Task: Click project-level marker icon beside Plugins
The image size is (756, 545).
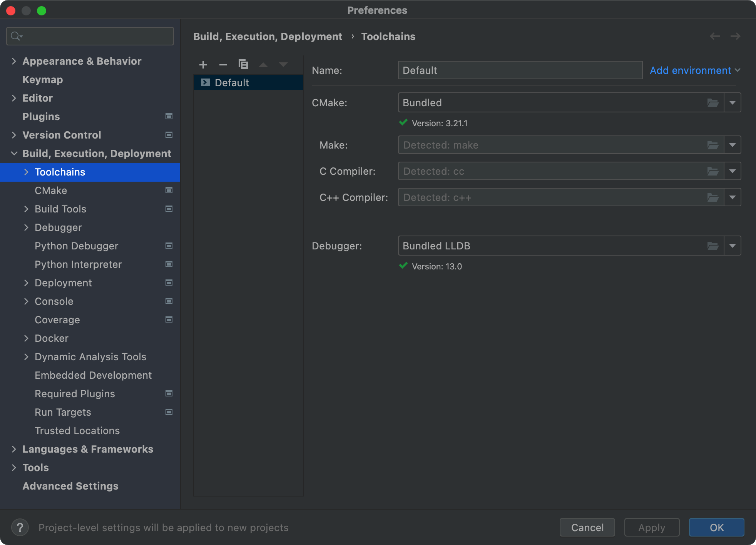Action: (169, 116)
